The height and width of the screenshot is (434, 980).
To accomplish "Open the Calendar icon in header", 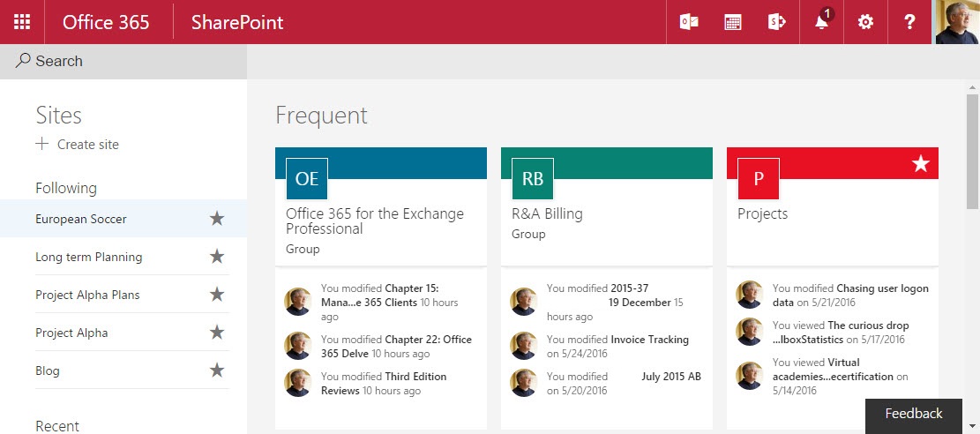I will click(x=733, y=22).
